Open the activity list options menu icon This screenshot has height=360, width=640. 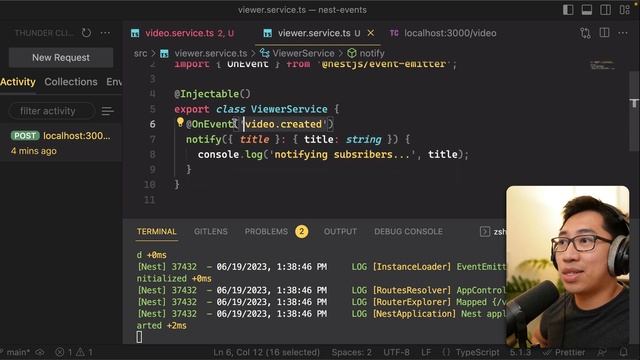107,111
